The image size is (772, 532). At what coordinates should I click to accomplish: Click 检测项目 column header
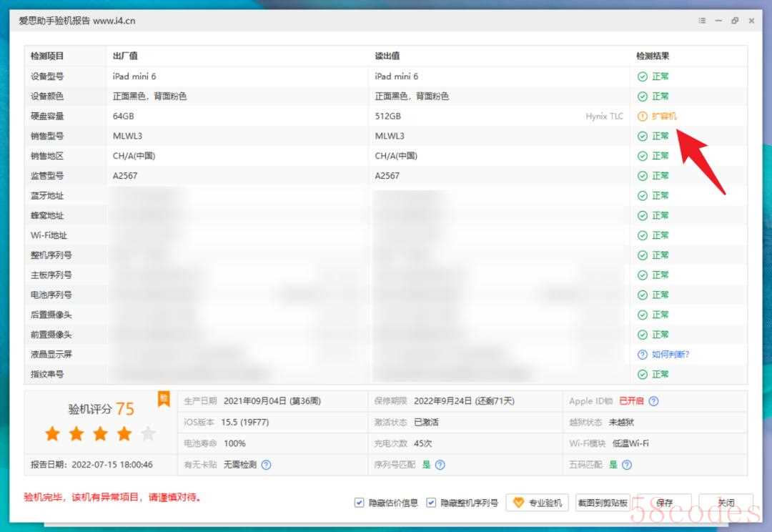(47, 56)
